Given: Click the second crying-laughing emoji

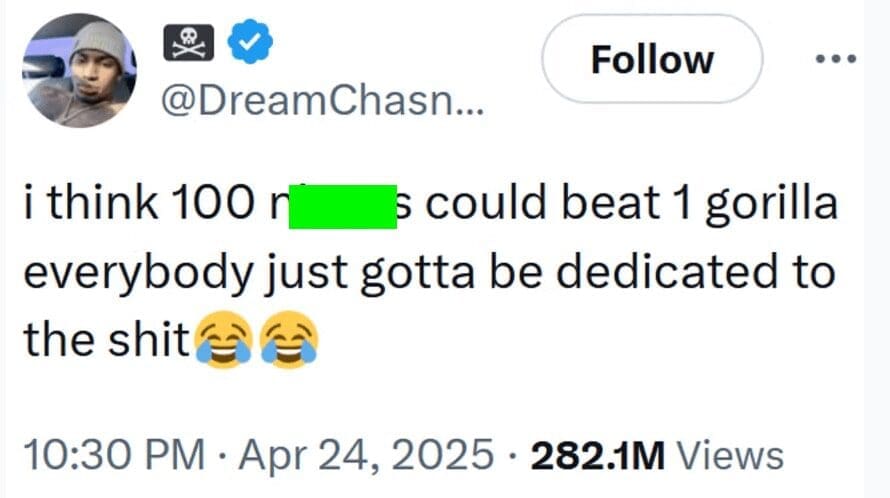Looking at the screenshot, I should pos(288,342).
